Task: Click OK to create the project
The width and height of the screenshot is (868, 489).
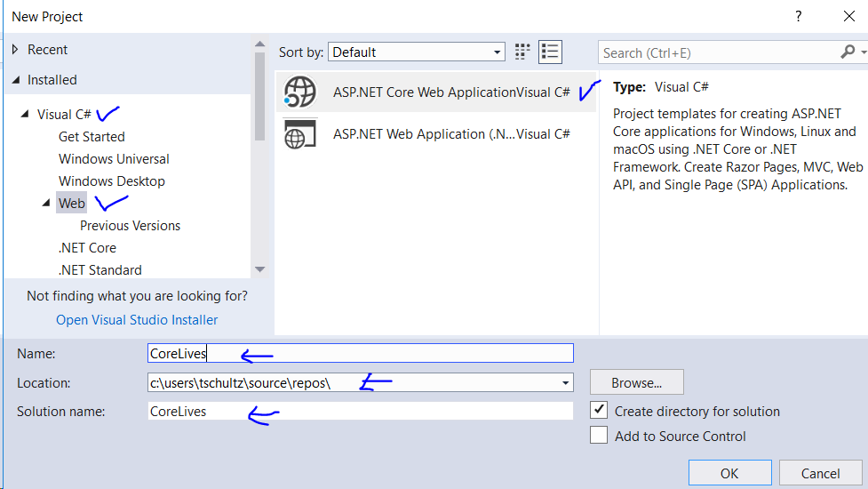Action: [729, 473]
